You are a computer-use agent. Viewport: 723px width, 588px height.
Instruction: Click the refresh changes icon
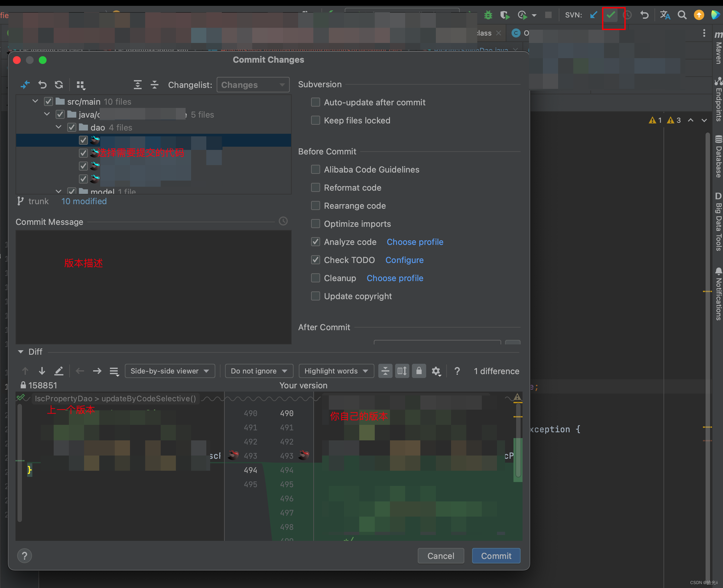tap(59, 84)
